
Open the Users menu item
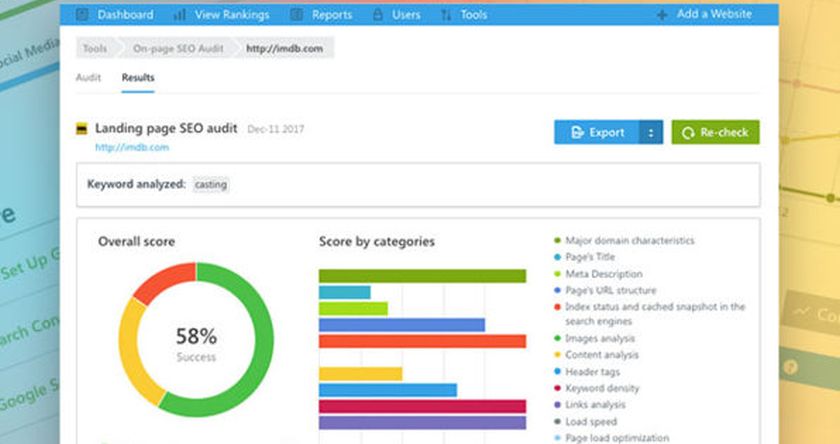coord(406,15)
